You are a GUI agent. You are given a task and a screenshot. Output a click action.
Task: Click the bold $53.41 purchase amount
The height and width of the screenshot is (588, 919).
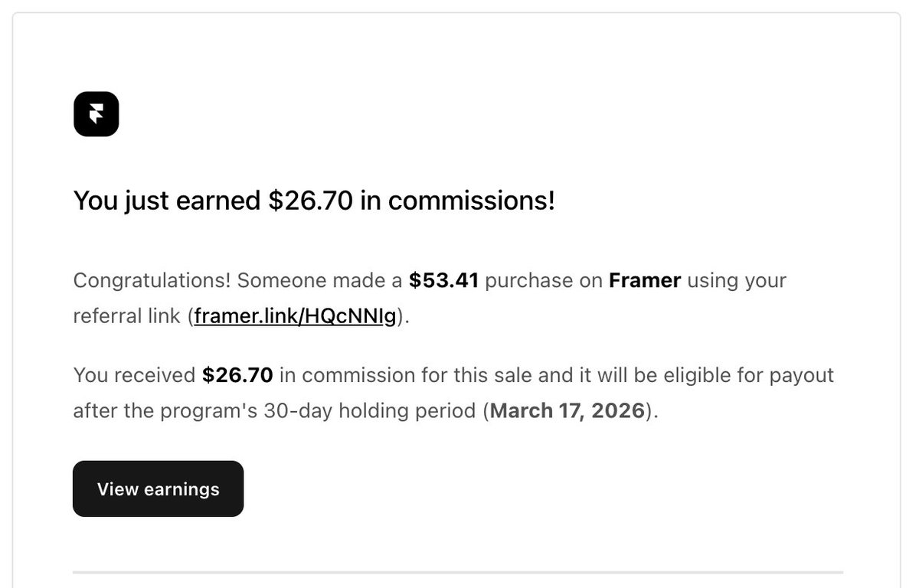(x=443, y=280)
